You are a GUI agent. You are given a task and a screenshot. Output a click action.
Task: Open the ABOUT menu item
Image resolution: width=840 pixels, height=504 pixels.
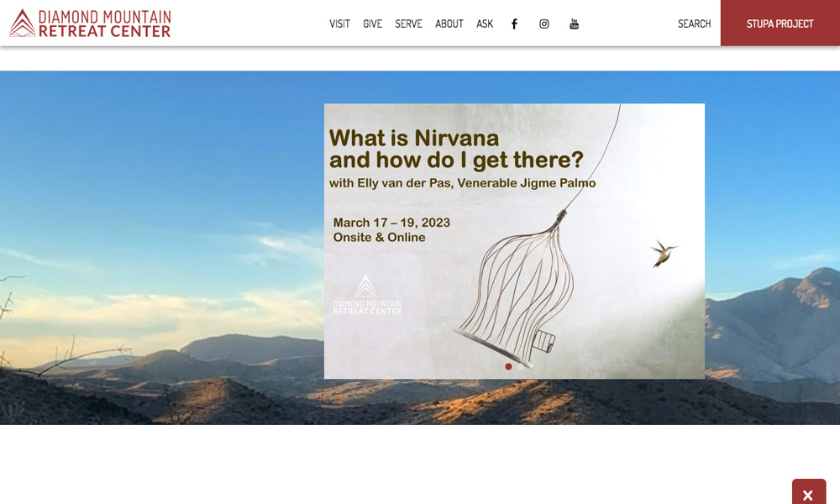(449, 24)
